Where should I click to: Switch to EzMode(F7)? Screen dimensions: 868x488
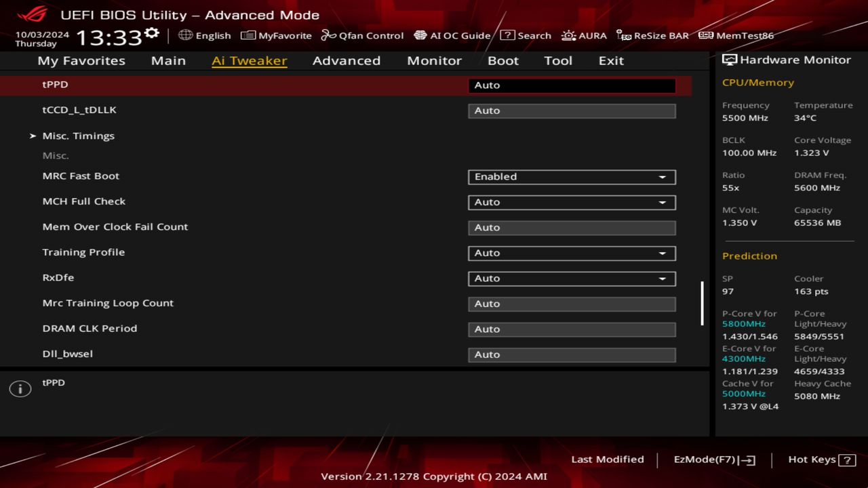point(714,460)
